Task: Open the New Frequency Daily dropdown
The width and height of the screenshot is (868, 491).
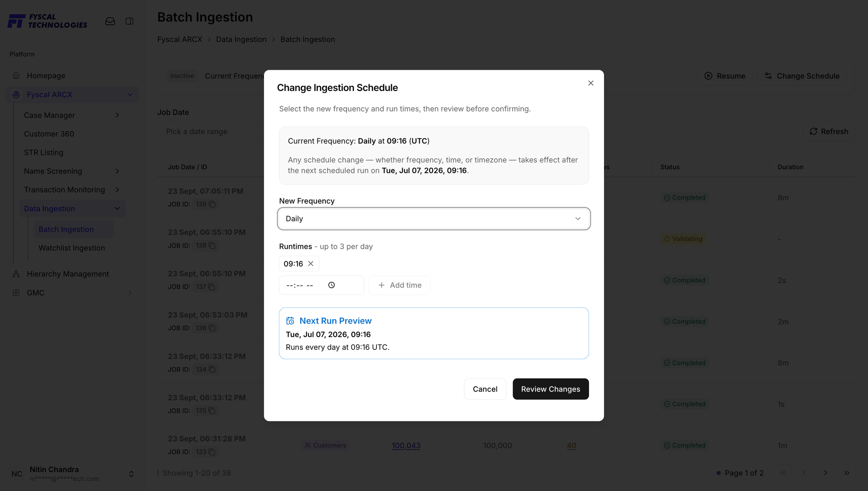Action: coord(434,219)
